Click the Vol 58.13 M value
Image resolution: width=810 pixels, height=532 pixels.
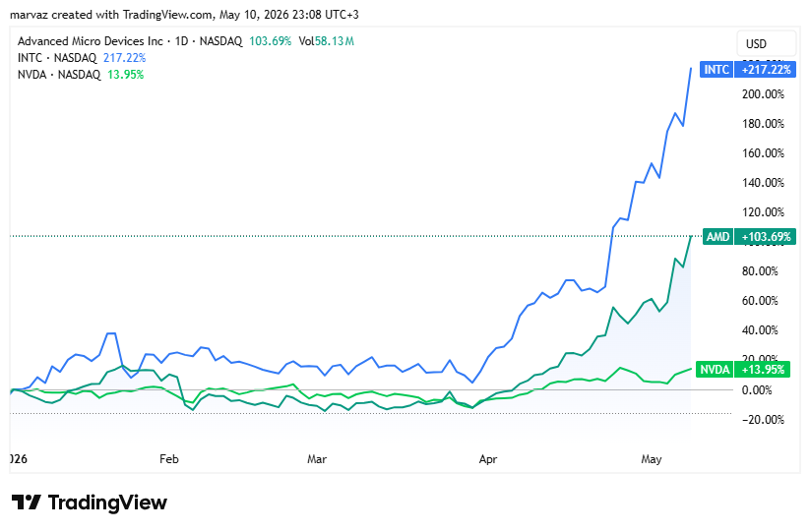[327, 41]
